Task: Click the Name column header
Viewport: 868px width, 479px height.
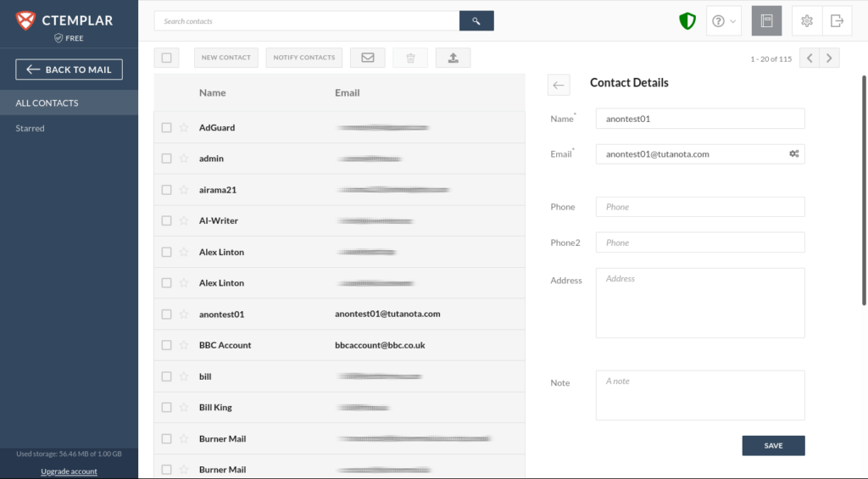Action: 213,92
